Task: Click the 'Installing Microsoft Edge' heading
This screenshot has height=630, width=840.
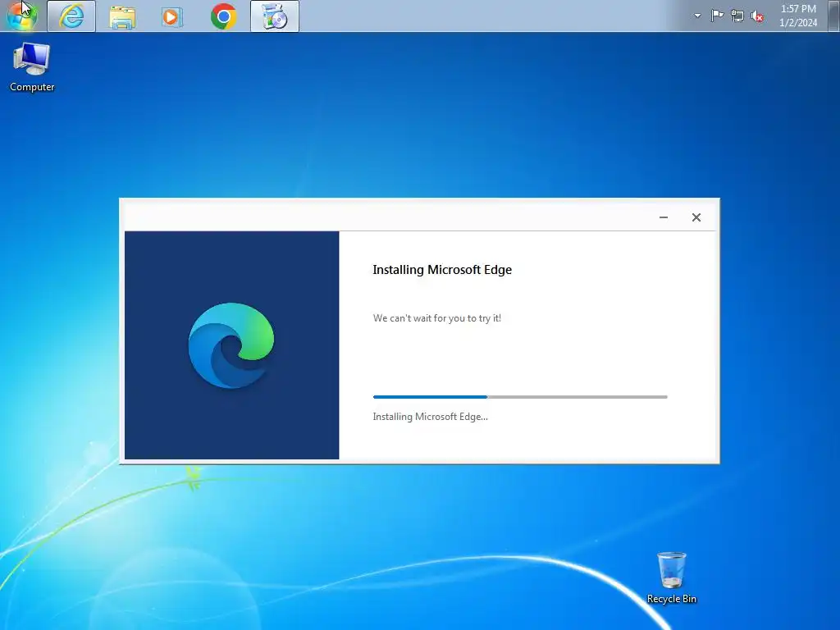Action: pos(442,269)
